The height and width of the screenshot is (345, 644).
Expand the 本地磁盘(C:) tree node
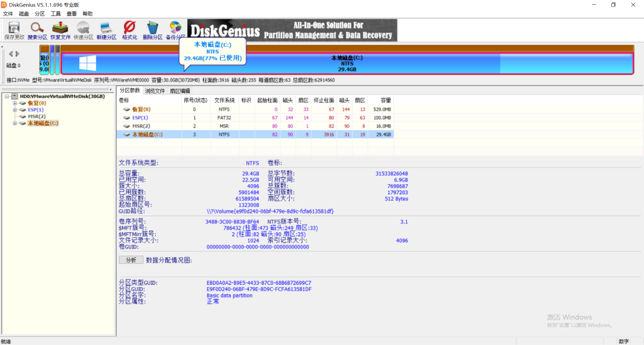15,123
